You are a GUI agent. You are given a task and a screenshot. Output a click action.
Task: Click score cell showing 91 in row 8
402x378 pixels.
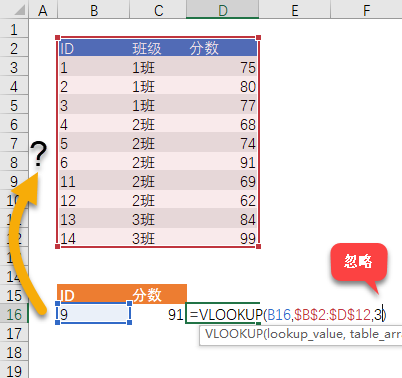tap(222, 162)
